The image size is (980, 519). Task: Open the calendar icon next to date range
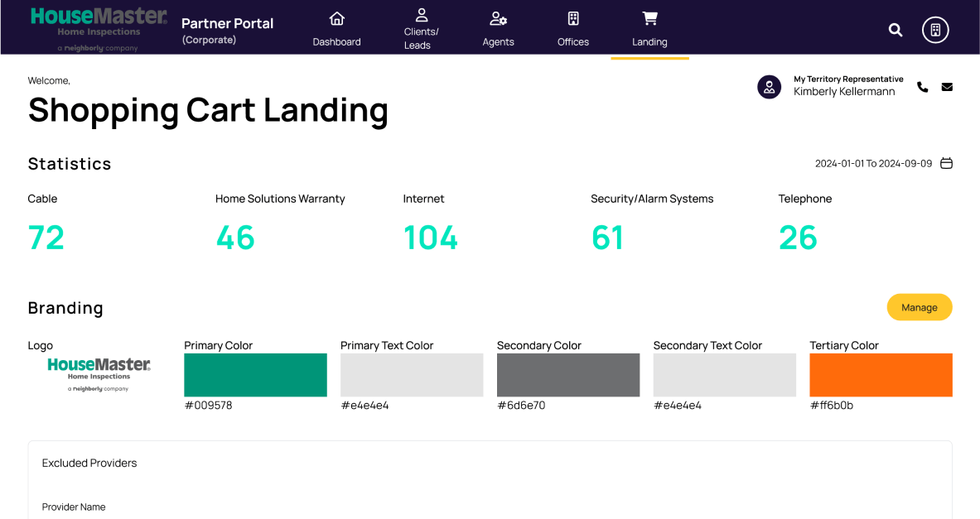[946, 163]
